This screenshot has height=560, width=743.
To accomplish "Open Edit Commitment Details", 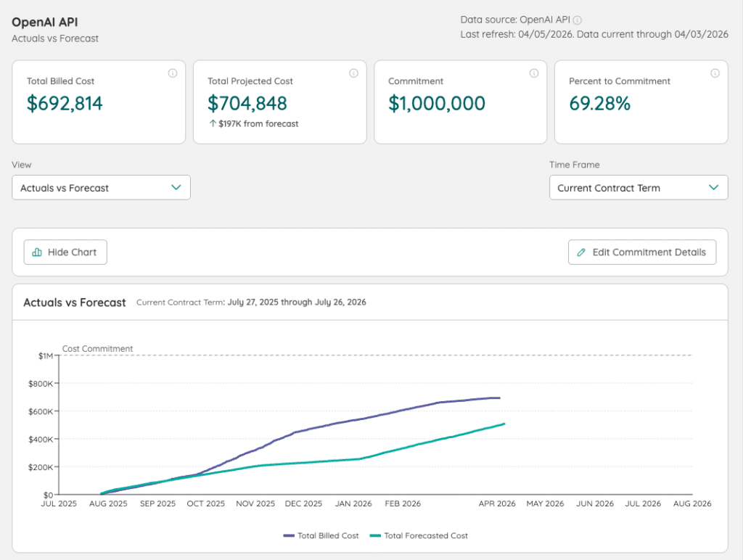I will point(641,252).
